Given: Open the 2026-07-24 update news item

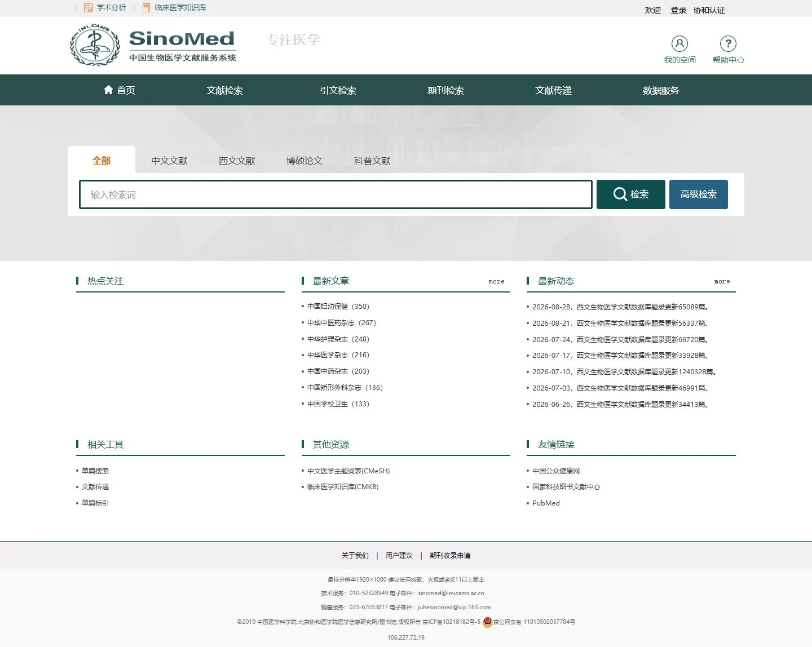Looking at the screenshot, I should pos(621,340).
